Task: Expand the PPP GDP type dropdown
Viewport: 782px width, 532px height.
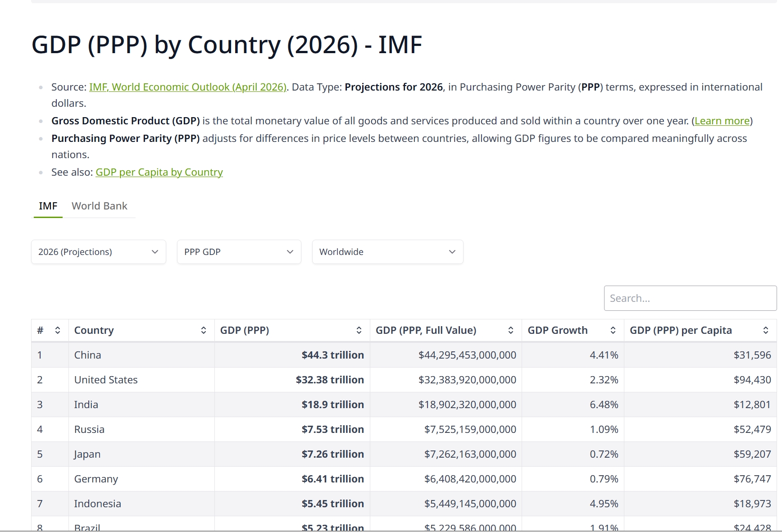Action: pos(239,252)
